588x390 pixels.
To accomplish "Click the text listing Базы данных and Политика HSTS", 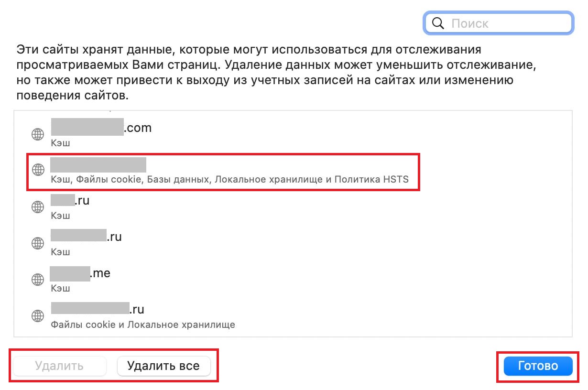I will point(229,180).
